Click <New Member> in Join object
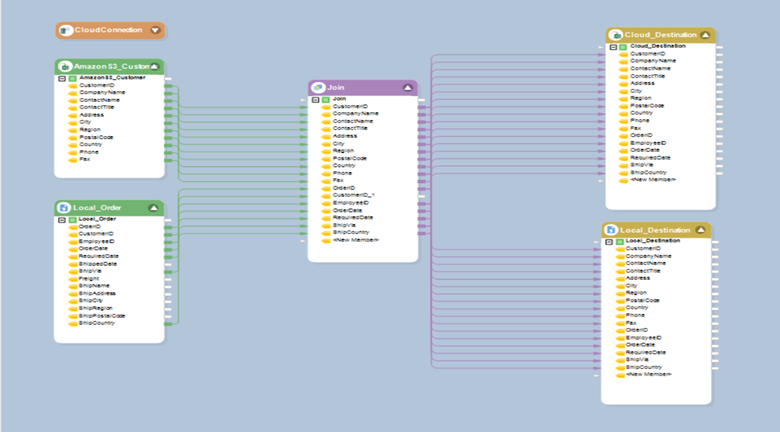Viewport: 780px width, 432px height. point(356,240)
